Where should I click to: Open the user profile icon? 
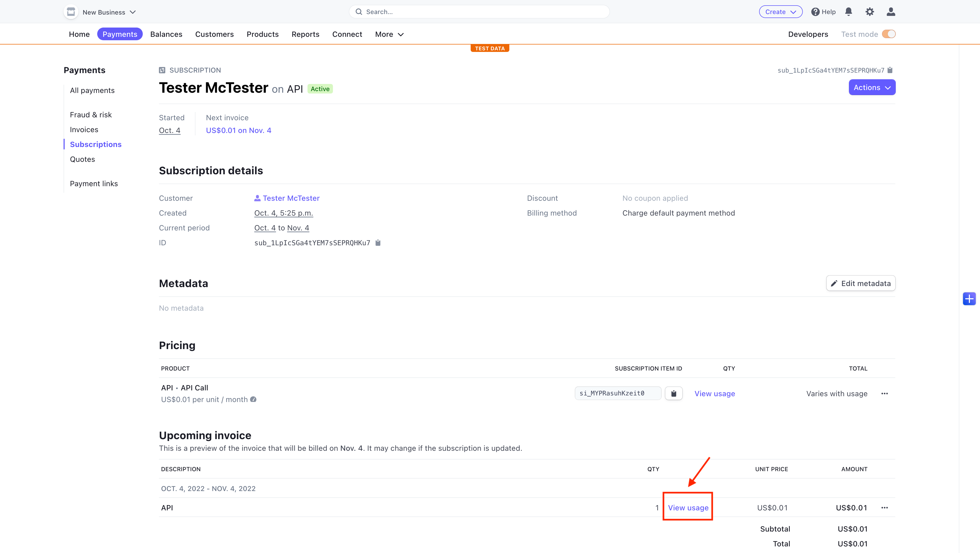(x=890, y=12)
